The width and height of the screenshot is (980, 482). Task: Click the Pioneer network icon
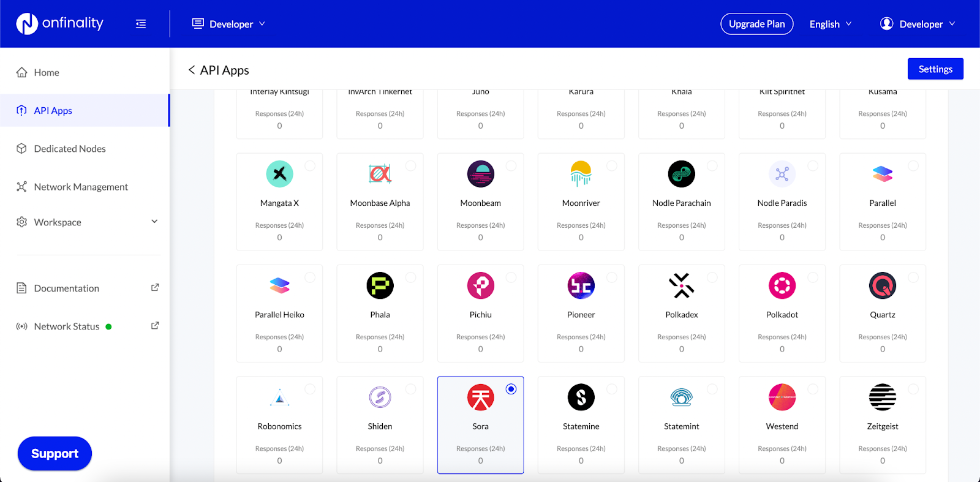click(x=581, y=285)
